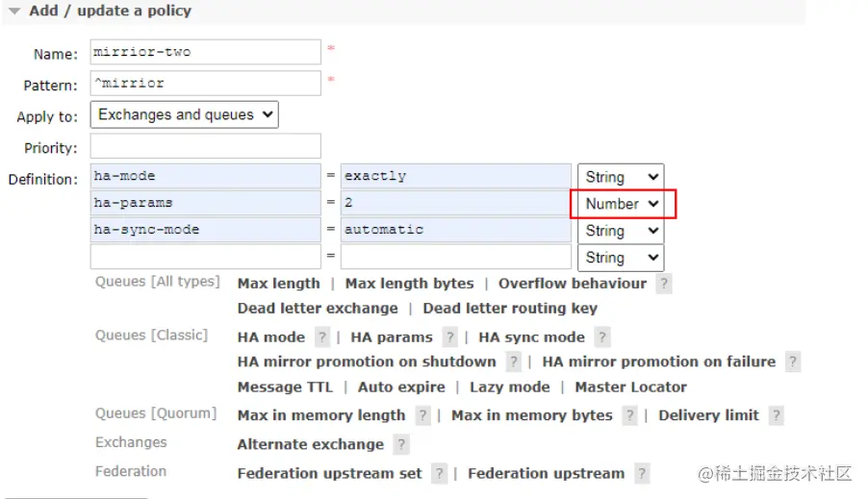The height and width of the screenshot is (499, 868).
Task: Click the empty definition key field
Action: tap(205, 257)
